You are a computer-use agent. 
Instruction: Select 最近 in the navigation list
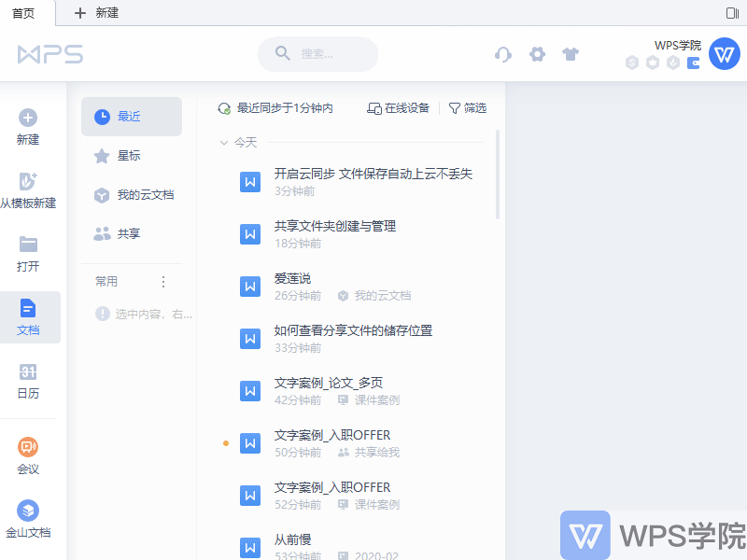(x=132, y=117)
